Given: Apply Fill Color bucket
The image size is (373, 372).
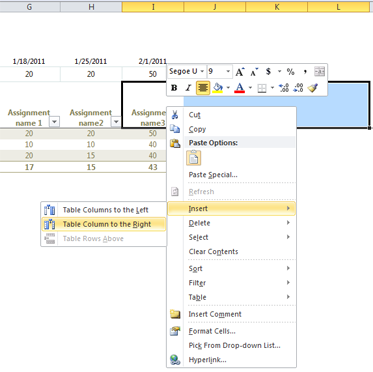Looking at the screenshot, I should 218,88.
